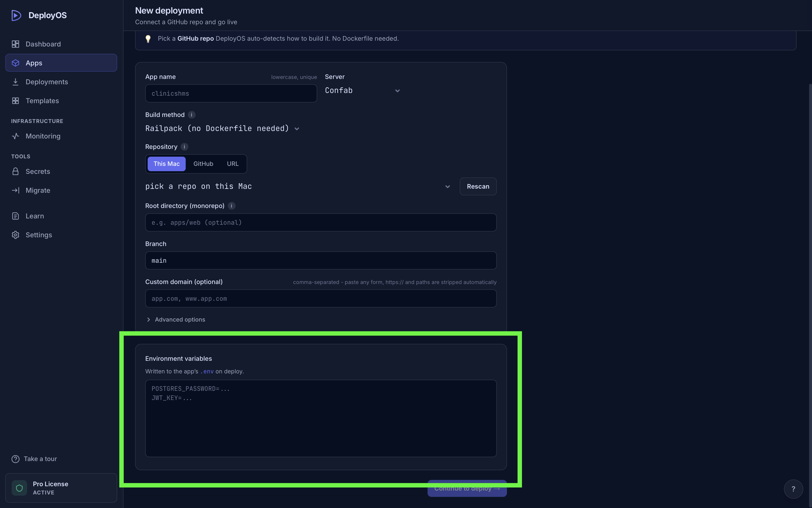Click the Apps cube icon
812x508 pixels.
pos(15,63)
